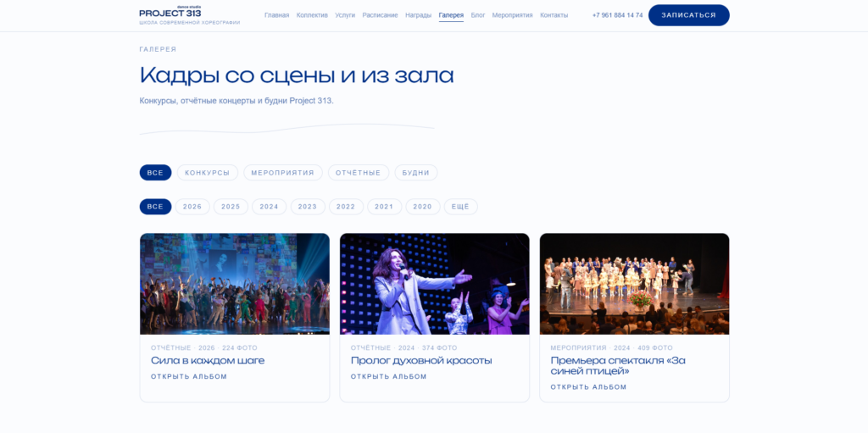Select the Галерея nav item
The image size is (868, 433).
point(451,15)
